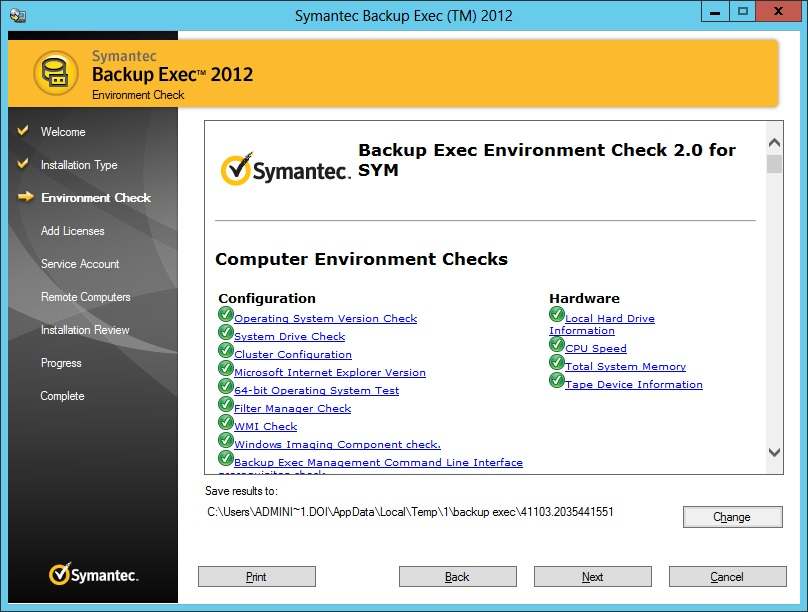Screen dimensions: 808x612
Task: Click the arrow marker beside Environment Check step
Action: click(x=25, y=198)
